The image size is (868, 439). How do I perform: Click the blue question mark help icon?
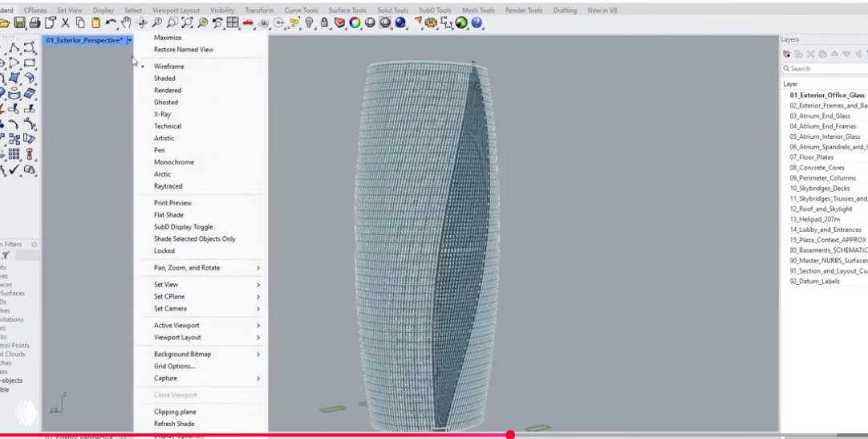tap(477, 23)
